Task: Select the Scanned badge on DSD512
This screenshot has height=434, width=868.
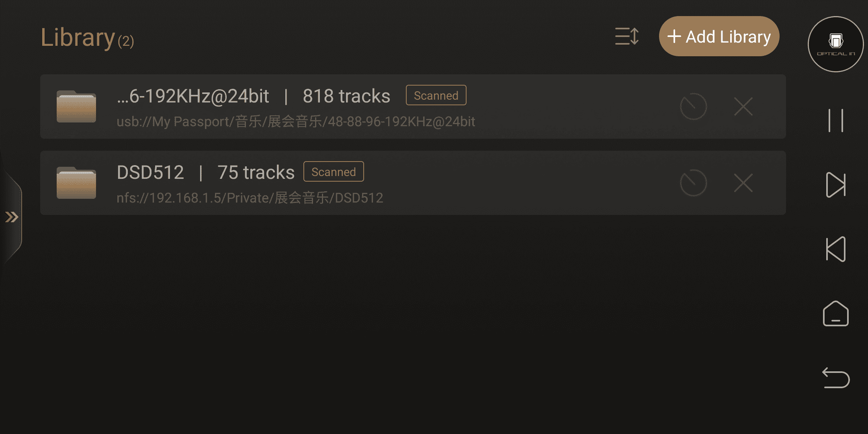Action: [334, 172]
